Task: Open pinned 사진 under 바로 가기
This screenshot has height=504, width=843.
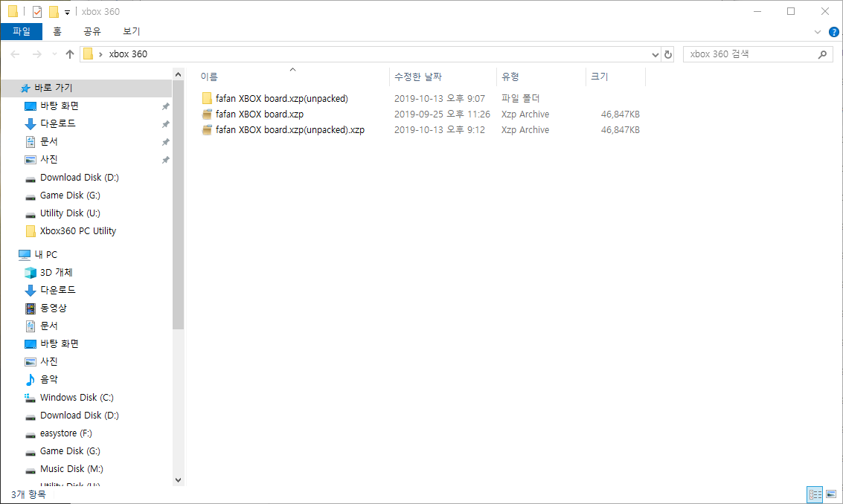Action: [x=49, y=159]
